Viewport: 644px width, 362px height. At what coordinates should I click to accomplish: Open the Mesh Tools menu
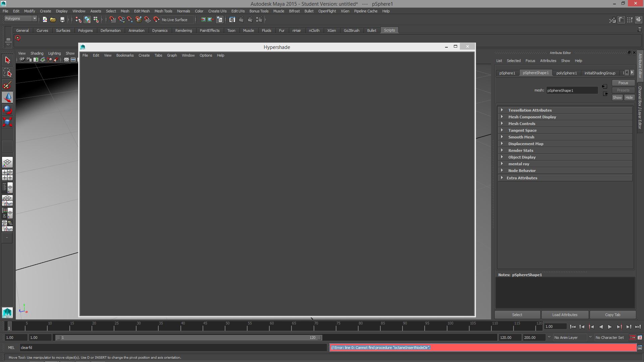click(x=163, y=11)
